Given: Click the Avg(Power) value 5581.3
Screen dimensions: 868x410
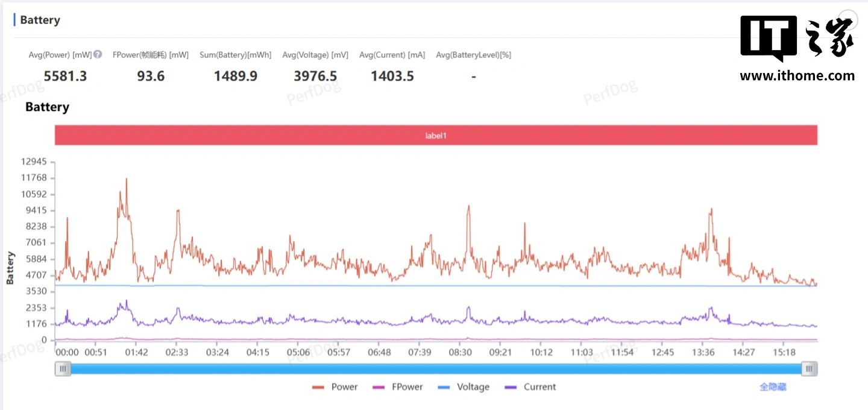Looking at the screenshot, I should point(65,76).
